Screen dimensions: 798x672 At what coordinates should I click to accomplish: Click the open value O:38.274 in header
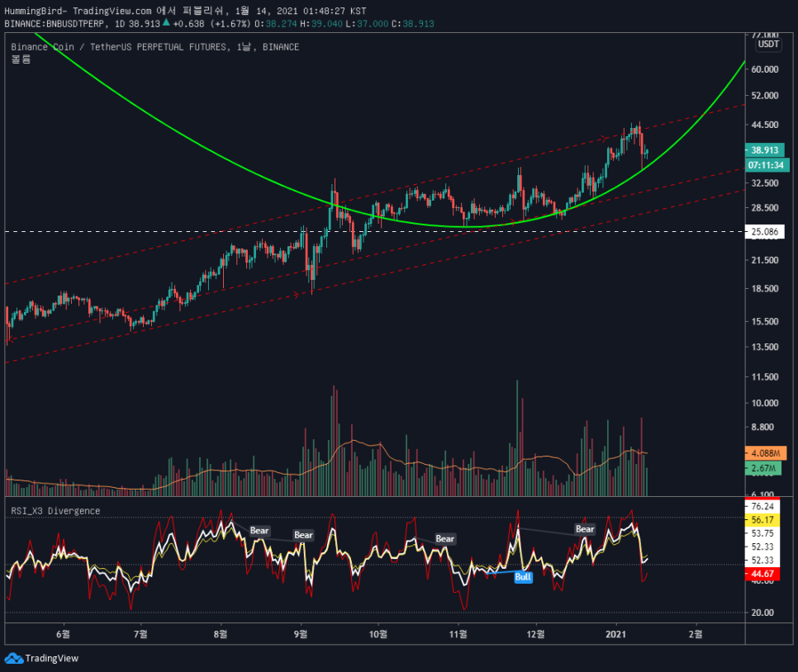pyautogui.click(x=275, y=24)
